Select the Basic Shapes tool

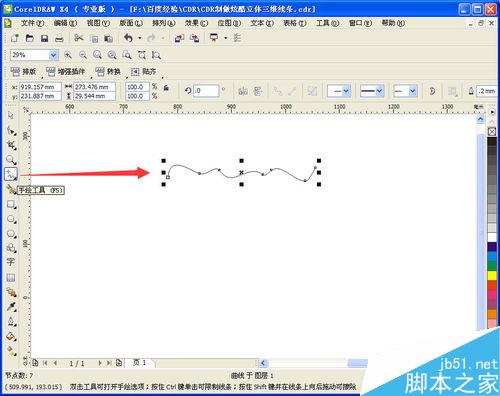click(x=11, y=248)
